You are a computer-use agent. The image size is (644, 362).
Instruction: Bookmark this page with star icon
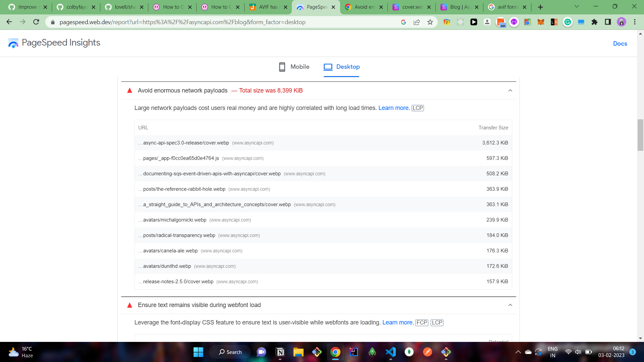tap(430, 22)
